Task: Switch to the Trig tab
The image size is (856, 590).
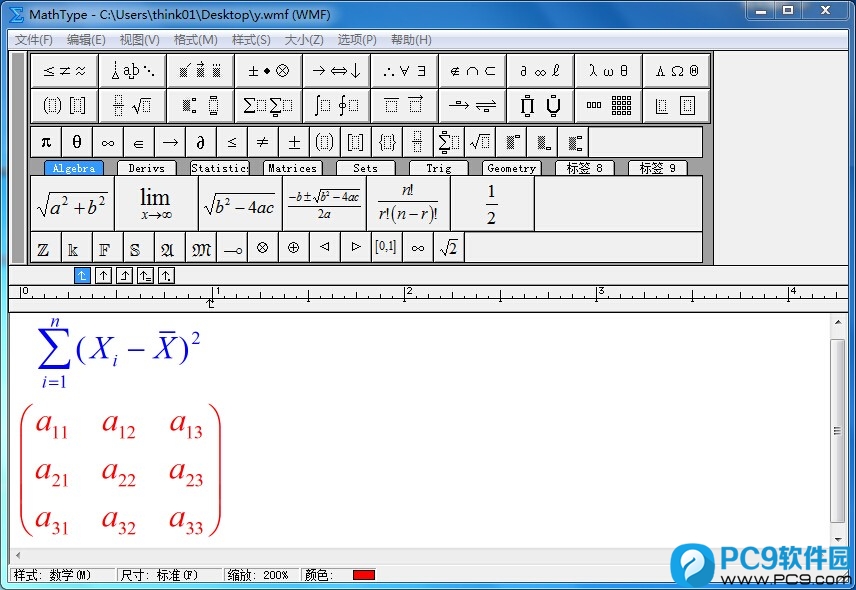Action: [439, 168]
